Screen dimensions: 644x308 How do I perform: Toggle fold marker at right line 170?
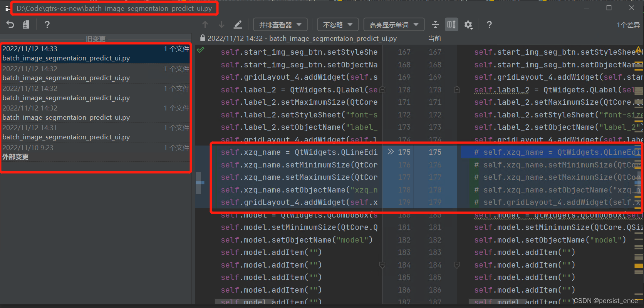pos(457,90)
